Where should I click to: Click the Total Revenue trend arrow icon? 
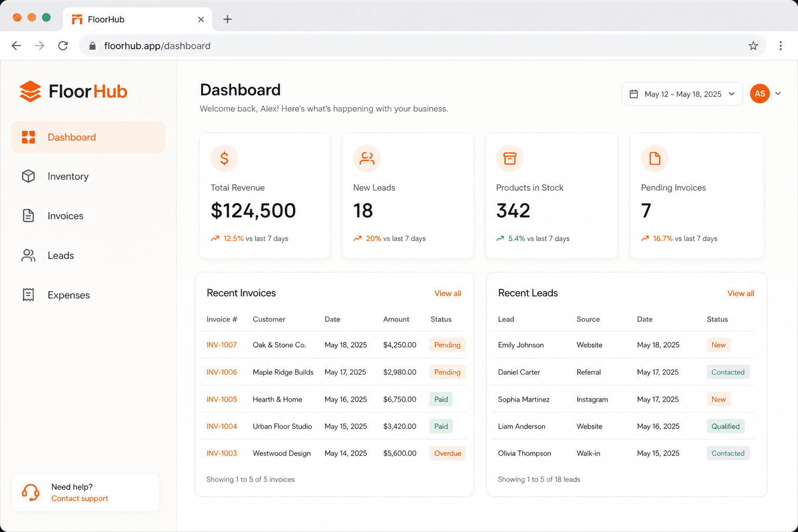coord(215,238)
